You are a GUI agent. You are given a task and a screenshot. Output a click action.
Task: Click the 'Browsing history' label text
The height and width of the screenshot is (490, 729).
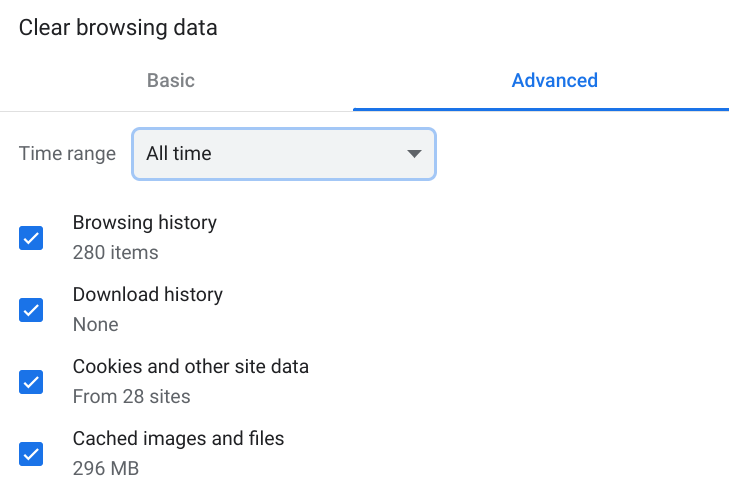click(x=145, y=223)
